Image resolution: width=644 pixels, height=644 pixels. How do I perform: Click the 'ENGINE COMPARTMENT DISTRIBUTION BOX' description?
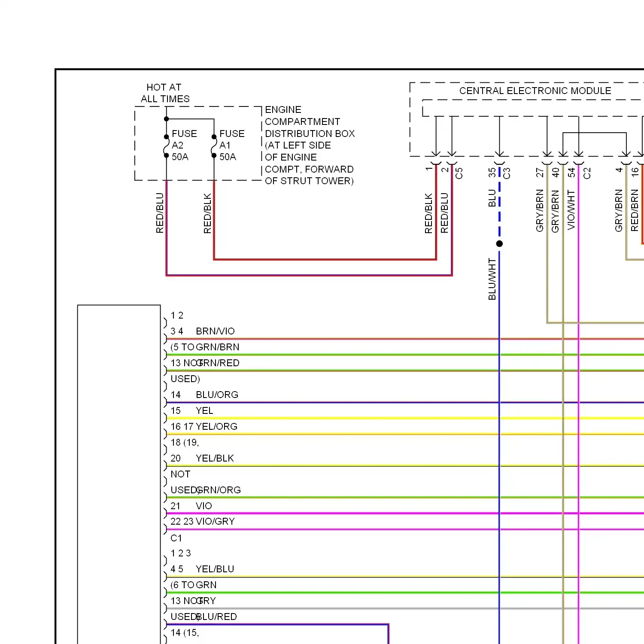310,145
